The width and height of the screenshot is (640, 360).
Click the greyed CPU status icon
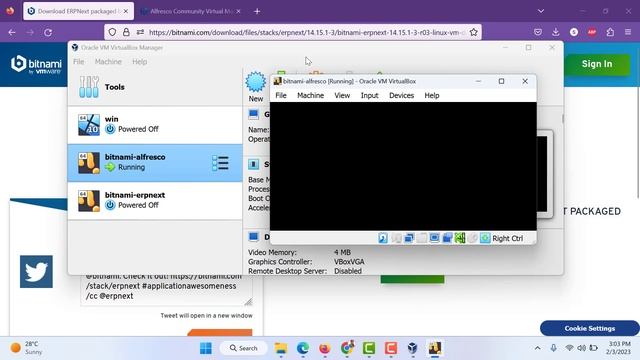(x=473, y=238)
